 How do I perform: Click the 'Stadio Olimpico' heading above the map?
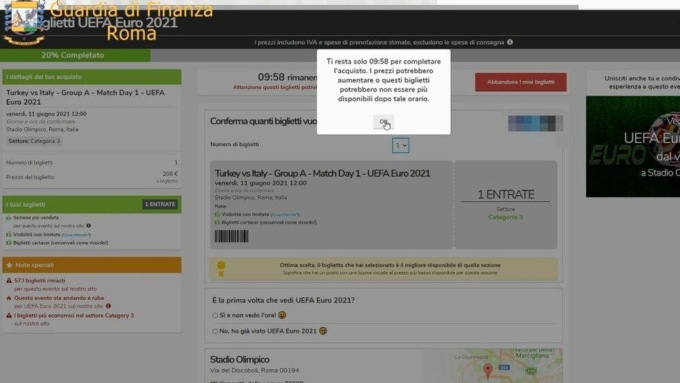tap(240, 360)
